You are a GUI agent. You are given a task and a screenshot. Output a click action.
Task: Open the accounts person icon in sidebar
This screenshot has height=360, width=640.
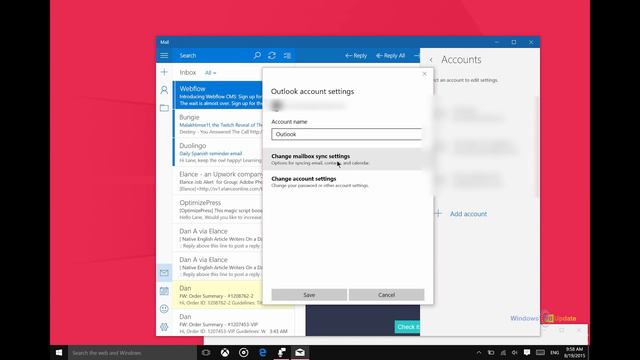tap(164, 90)
